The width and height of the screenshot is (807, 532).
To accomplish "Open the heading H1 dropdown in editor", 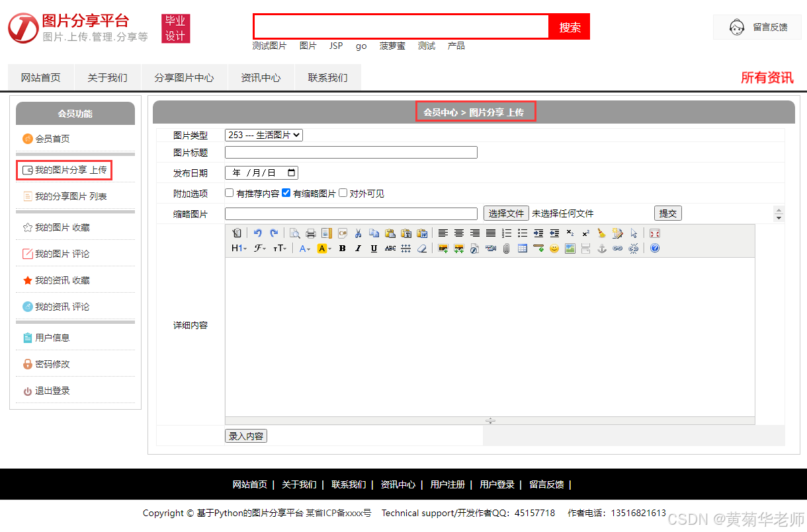I will coord(238,248).
